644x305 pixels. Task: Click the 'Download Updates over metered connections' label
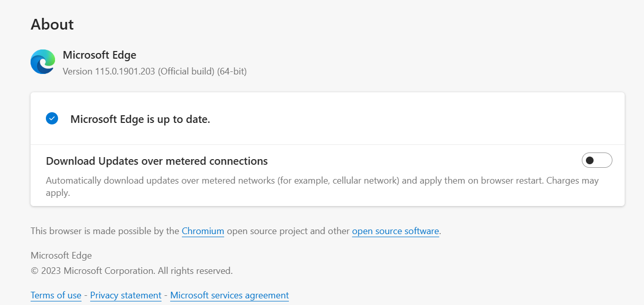(x=157, y=161)
